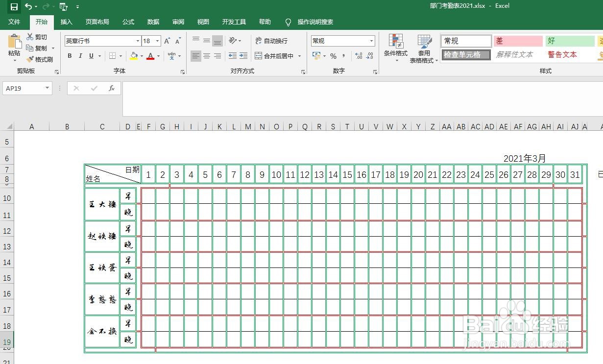Increase font size with the large A icon
The width and height of the screenshot is (603, 364).
[x=168, y=41]
